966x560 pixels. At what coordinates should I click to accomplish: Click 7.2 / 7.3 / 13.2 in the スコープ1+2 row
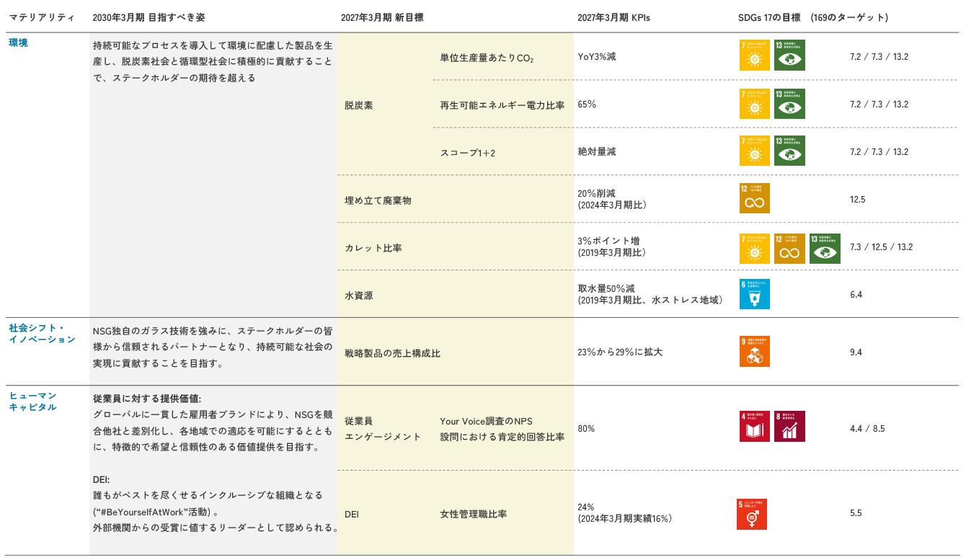(x=879, y=151)
